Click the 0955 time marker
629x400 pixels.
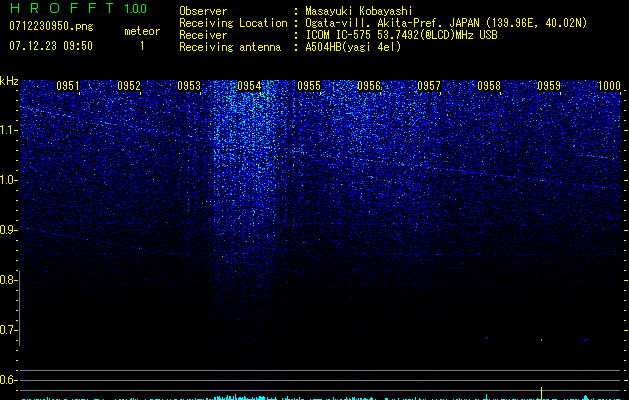click(x=309, y=86)
